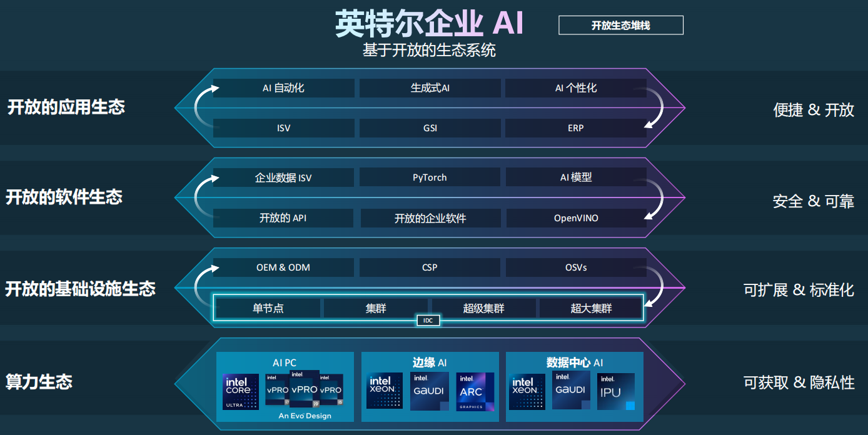
Task: Click the small IDC tag
Action: pyautogui.click(x=428, y=321)
